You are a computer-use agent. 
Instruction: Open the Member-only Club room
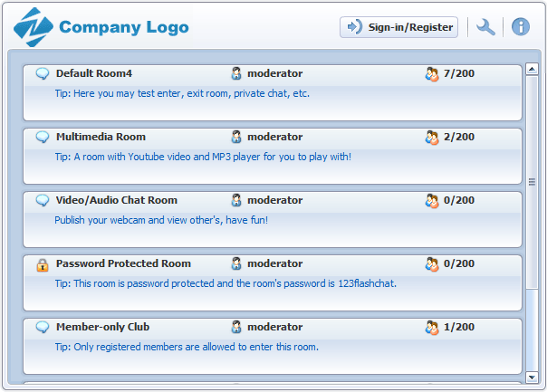(102, 327)
